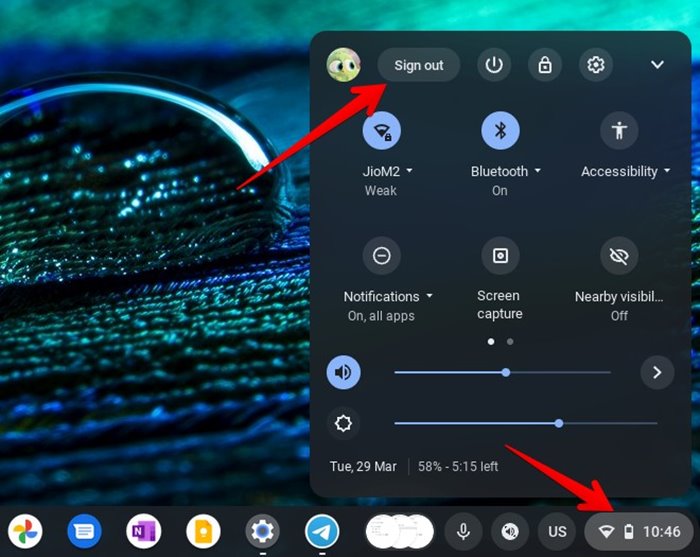Click battery status 58% - 5:15 left
Viewport: 700px width, 557px height.
click(x=458, y=466)
